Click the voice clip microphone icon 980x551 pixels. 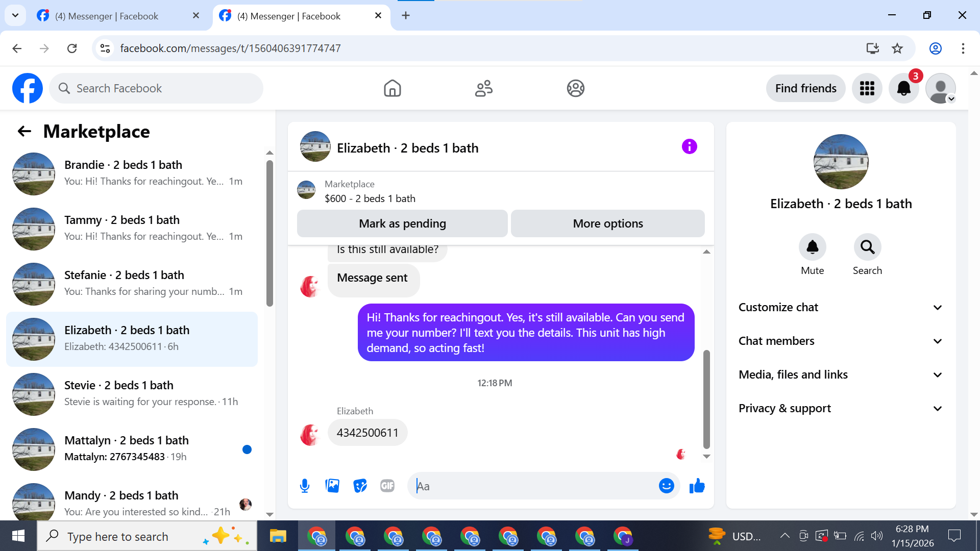pos(305,486)
